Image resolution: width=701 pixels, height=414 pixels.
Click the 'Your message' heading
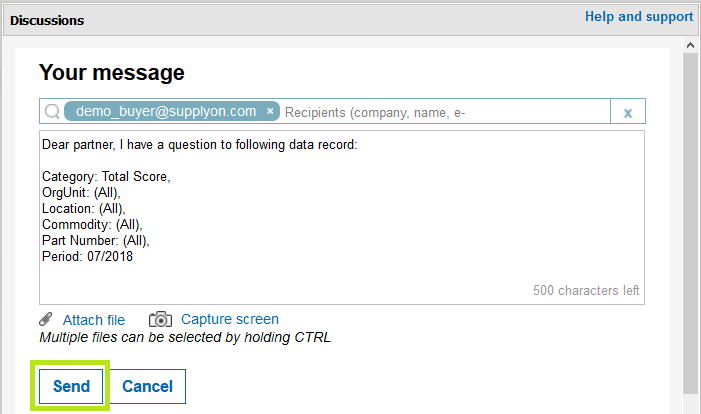111,72
